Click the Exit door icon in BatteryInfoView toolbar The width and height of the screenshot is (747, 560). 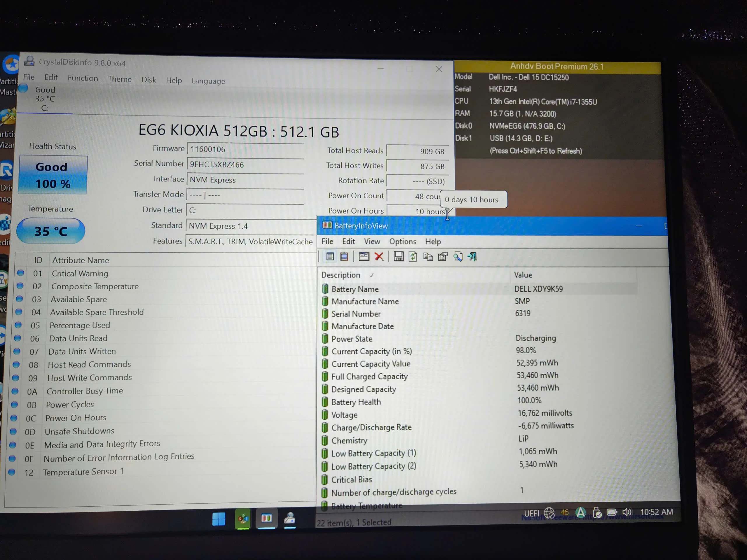[x=472, y=257]
